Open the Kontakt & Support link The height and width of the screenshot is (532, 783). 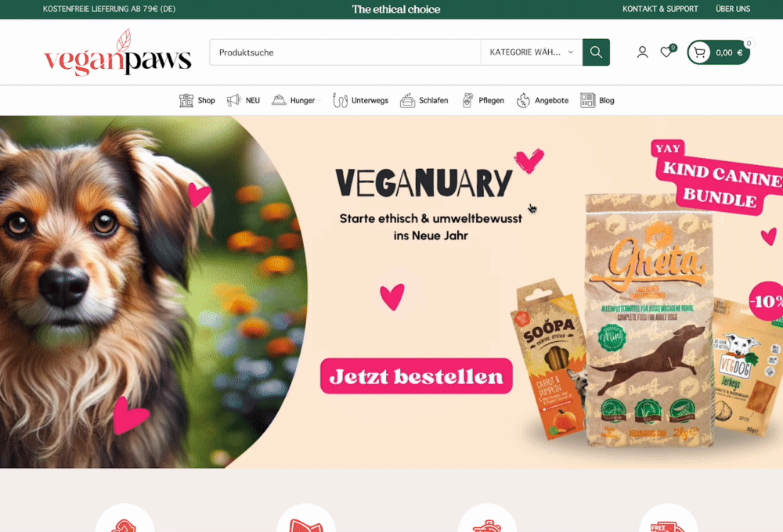(x=660, y=9)
